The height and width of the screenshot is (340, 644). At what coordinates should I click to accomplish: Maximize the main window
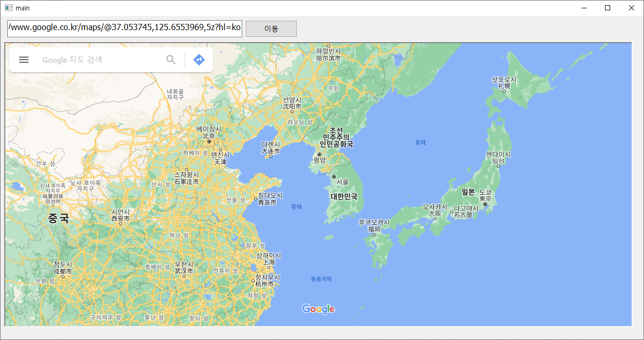click(x=608, y=8)
